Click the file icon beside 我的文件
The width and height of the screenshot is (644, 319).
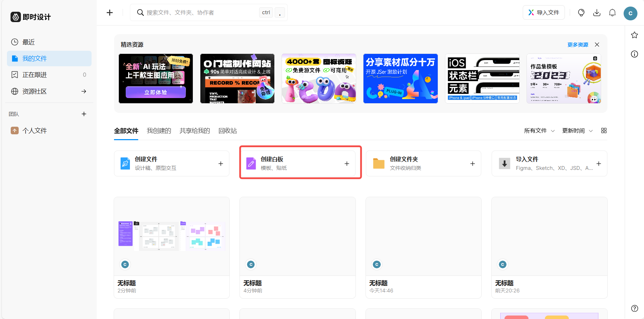pos(15,58)
